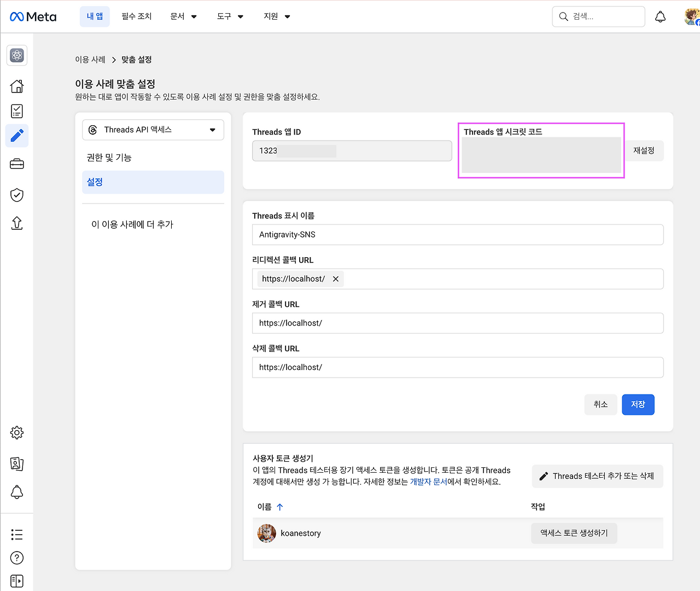Viewport: 700px width, 591px height.
Task: Click the Meta logo
Action: 33,17
